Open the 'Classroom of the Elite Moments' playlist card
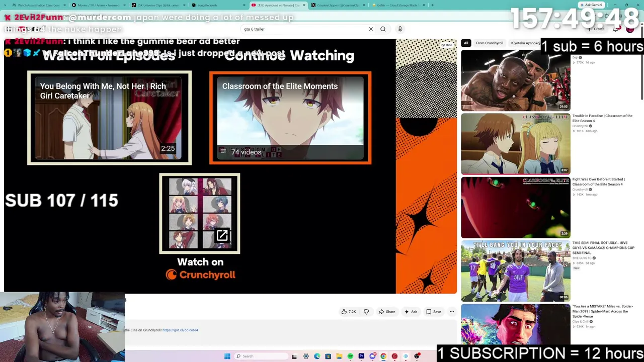The height and width of the screenshot is (362, 644). click(290, 118)
